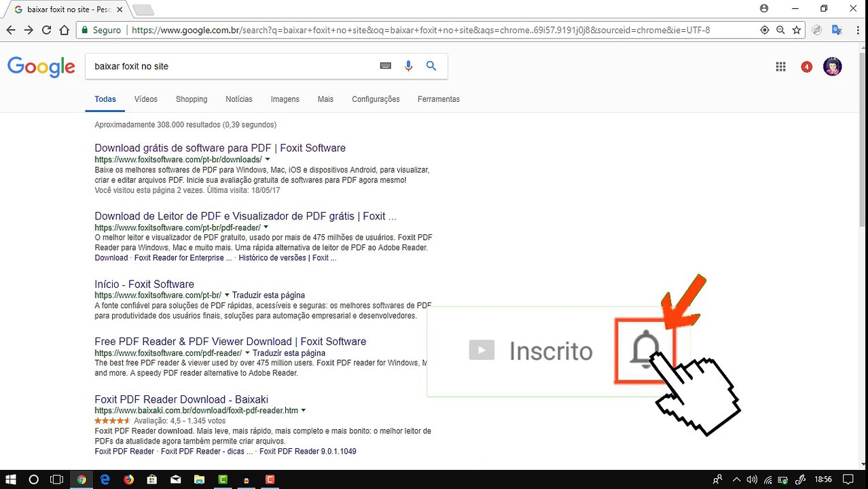
Task: Open the red Camtasia taskbar icon
Action: point(270,479)
